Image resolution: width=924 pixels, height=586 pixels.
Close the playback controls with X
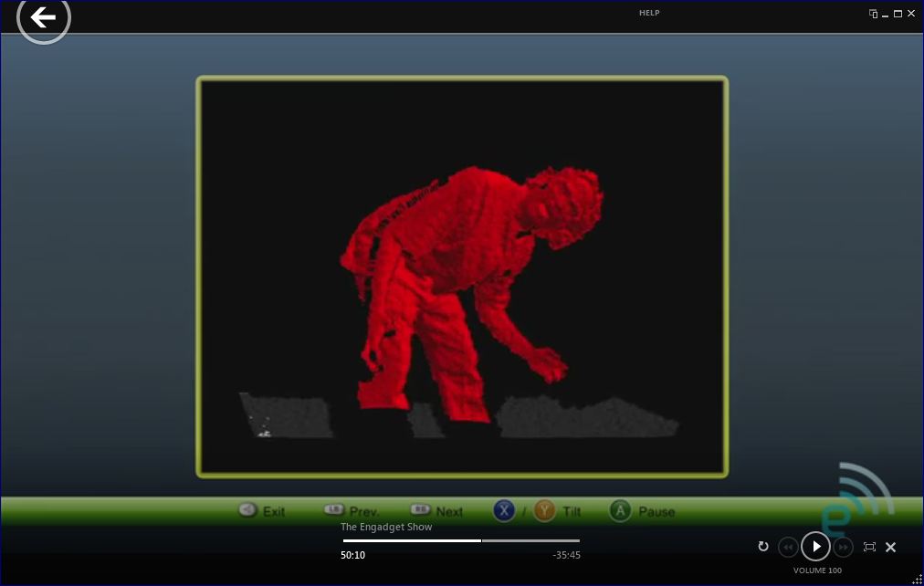pos(890,547)
